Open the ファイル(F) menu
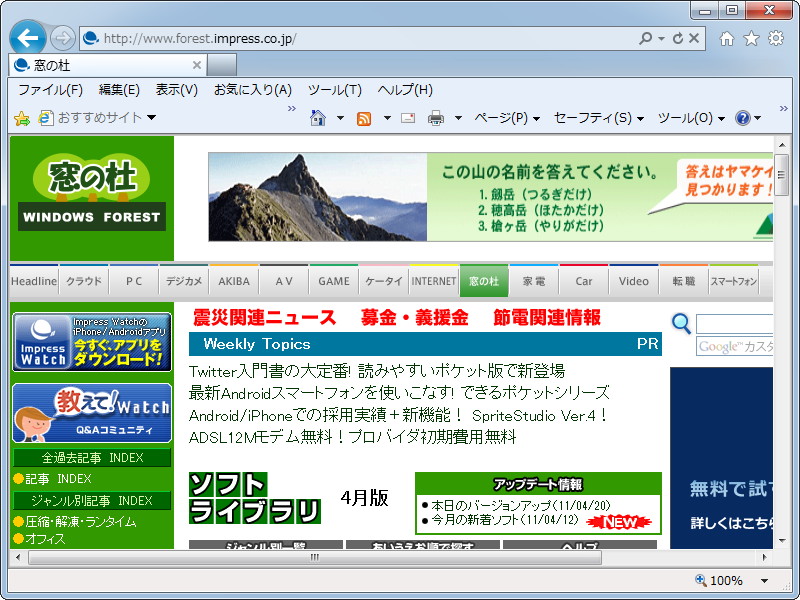The image size is (800, 600). click(51, 90)
